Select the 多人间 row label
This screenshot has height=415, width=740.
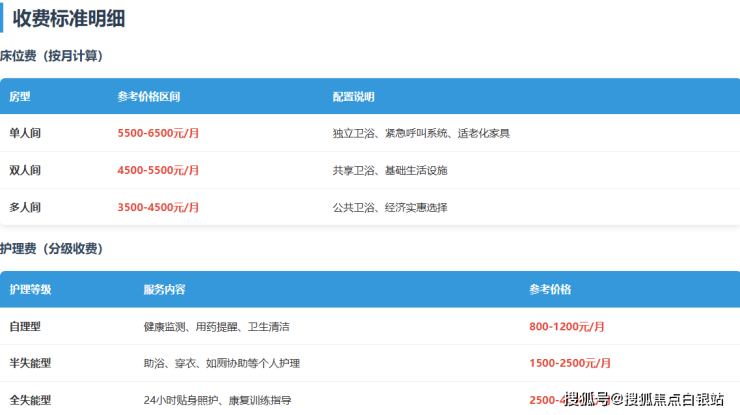click(x=25, y=207)
